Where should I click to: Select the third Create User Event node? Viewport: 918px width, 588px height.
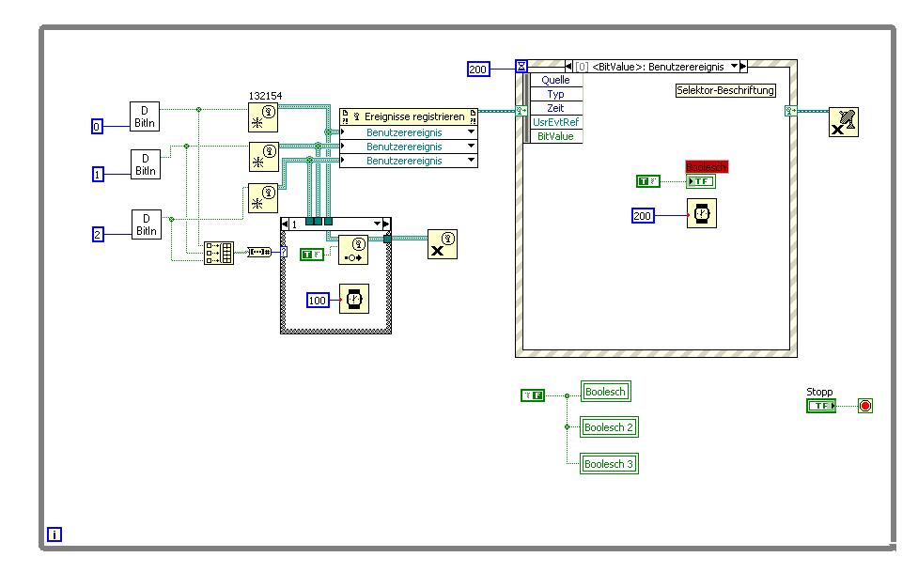[x=263, y=198]
